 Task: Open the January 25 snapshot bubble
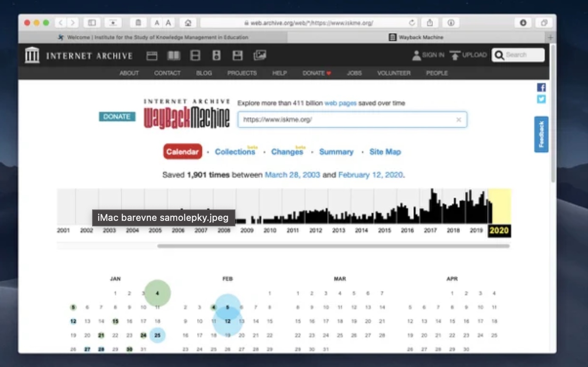(157, 335)
